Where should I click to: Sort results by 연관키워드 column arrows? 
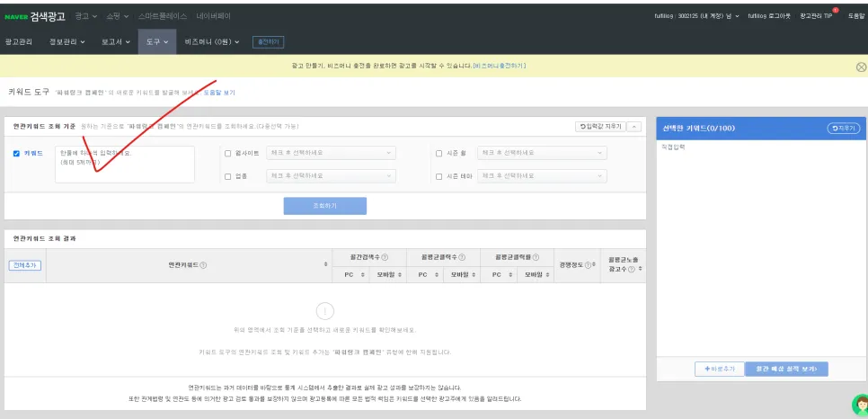[x=325, y=265]
